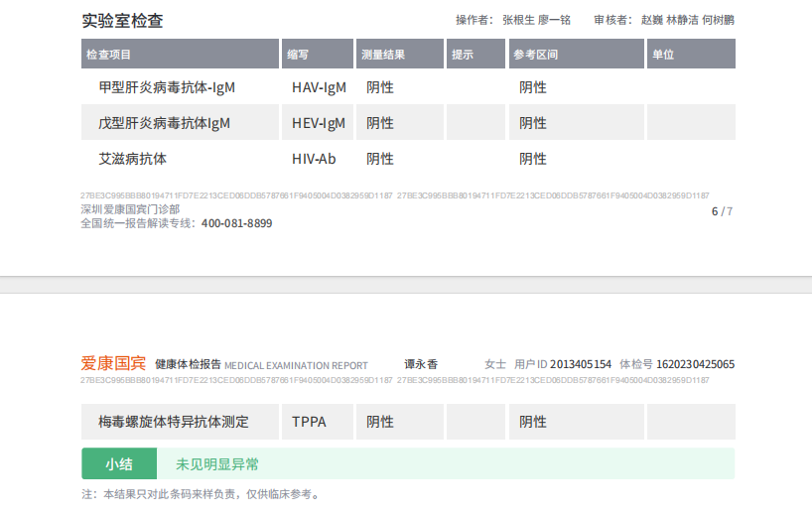Click the green 小结 badge
The image size is (812, 516).
pyautogui.click(x=119, y=463)
